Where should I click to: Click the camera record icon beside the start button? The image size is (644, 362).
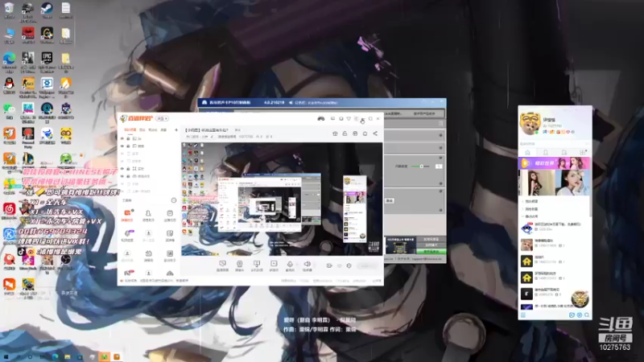click(329, 265)
